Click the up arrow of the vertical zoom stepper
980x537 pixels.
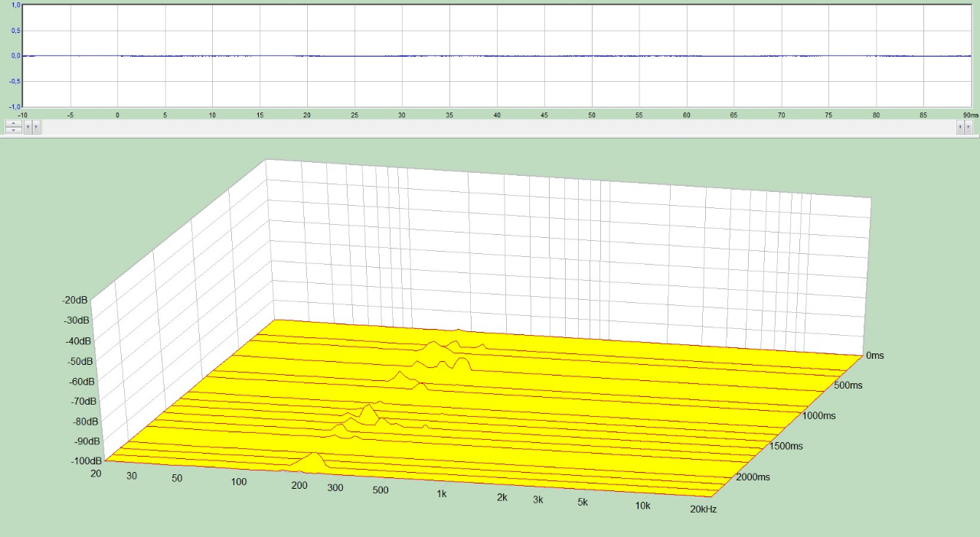tap(13, 123)
